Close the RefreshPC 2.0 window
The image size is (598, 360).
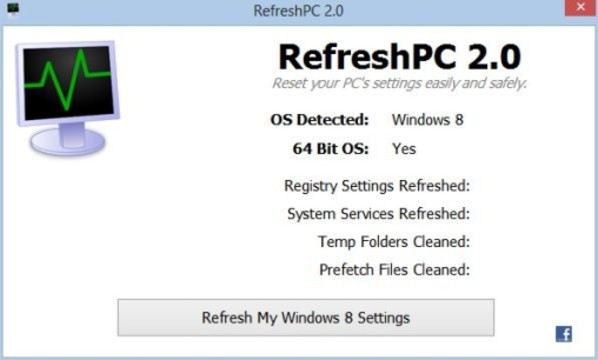point(580,8)
